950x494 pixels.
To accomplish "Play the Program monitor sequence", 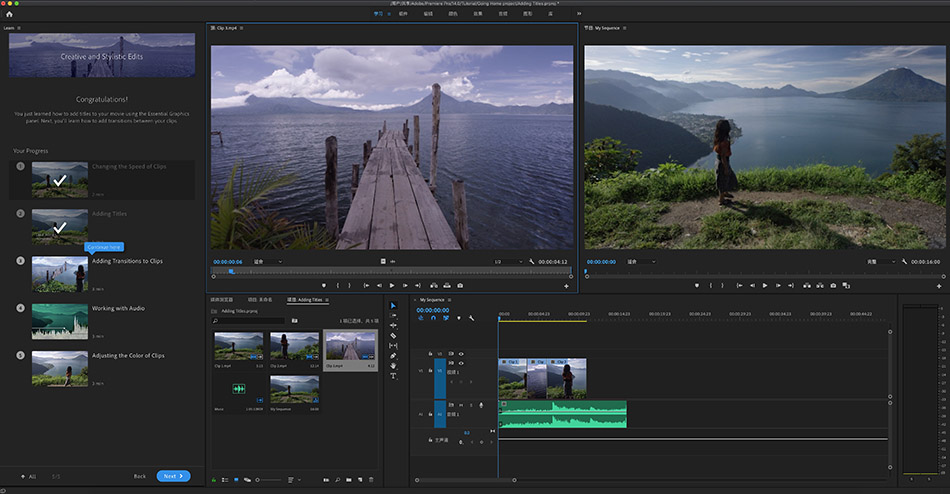I will (765, 285).
